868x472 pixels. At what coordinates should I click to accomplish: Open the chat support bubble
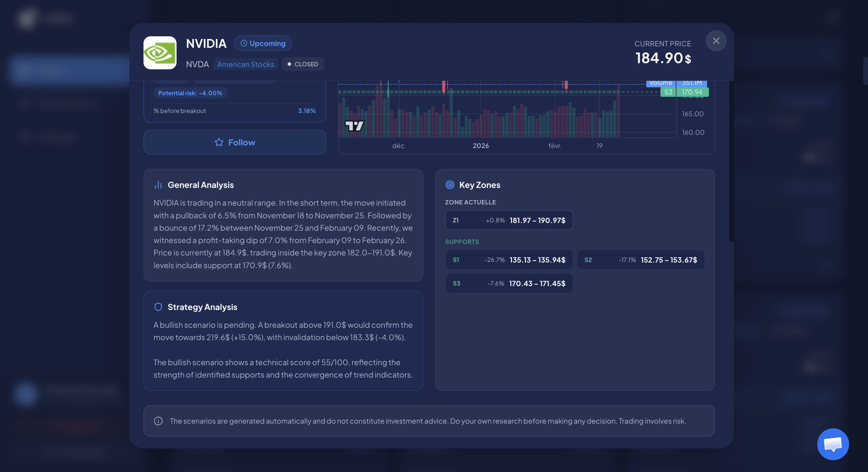pyautogui.click(x=833, y=444)
